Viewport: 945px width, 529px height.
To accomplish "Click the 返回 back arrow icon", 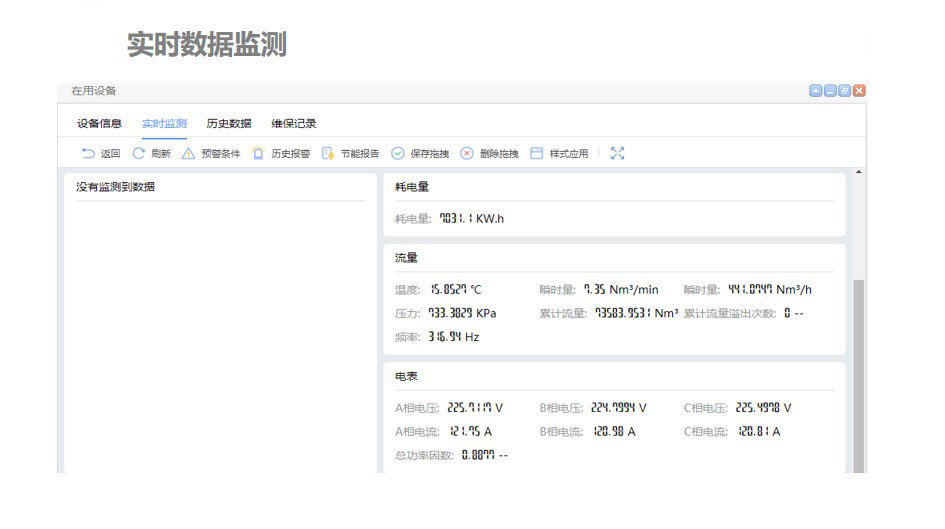I will (88, 154).
